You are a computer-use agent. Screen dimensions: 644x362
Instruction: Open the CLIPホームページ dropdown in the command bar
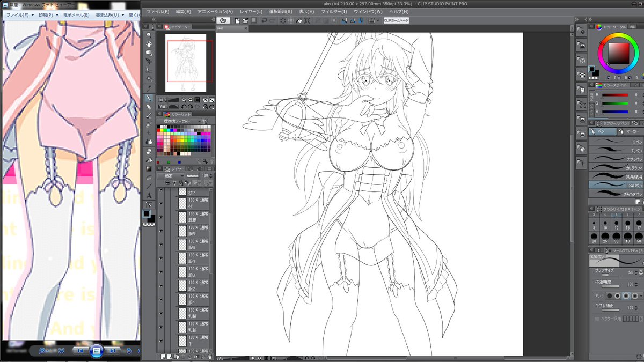click(x=396, y=20)
